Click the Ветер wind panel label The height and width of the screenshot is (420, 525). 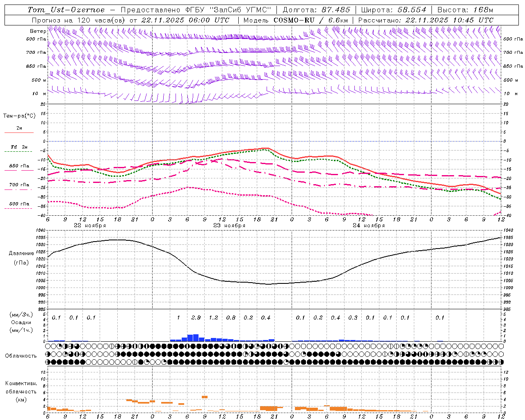point(38,31)
